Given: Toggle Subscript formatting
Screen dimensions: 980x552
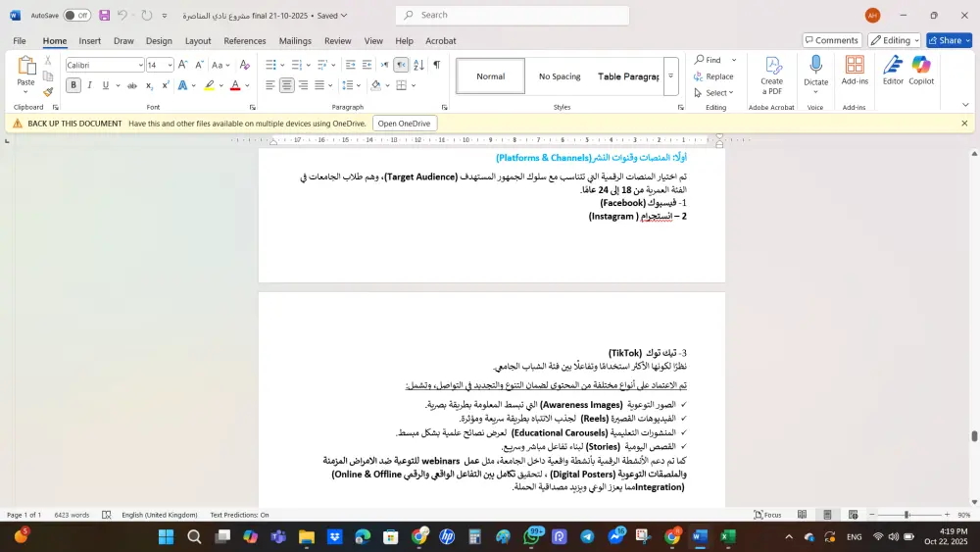Looking at the screenshot, I should click(x=149, y=85).
